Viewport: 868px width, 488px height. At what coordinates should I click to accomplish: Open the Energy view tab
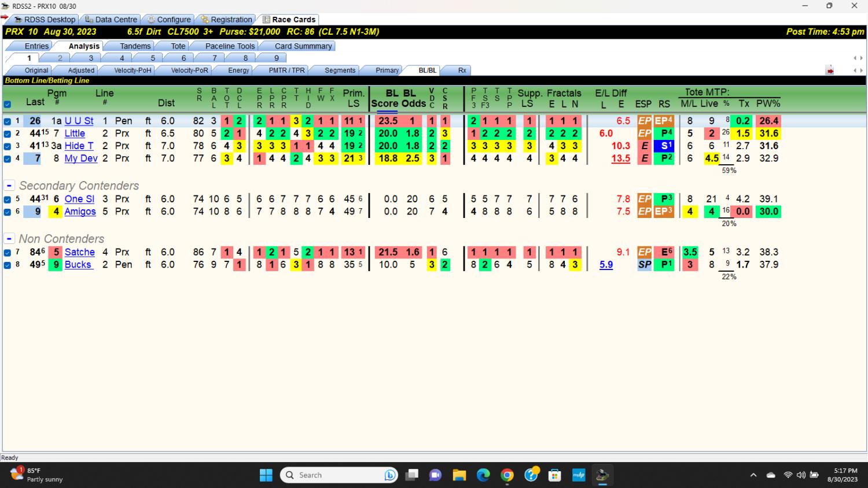click(x=238, y=71)
